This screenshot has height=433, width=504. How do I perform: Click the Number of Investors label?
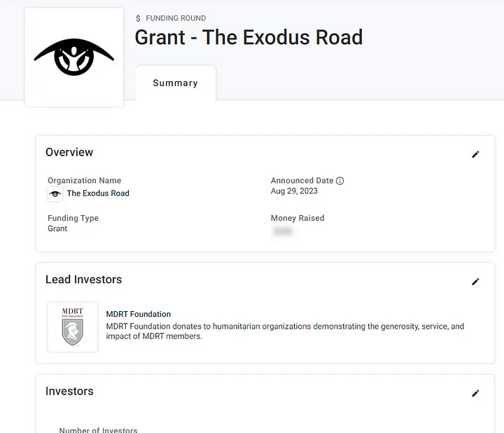[98, 429]
